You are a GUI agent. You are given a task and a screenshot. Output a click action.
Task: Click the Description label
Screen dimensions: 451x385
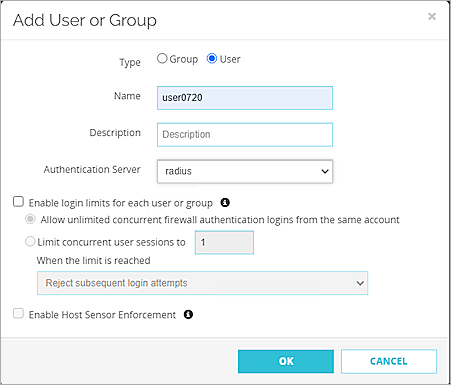click(x=115, y=133)
